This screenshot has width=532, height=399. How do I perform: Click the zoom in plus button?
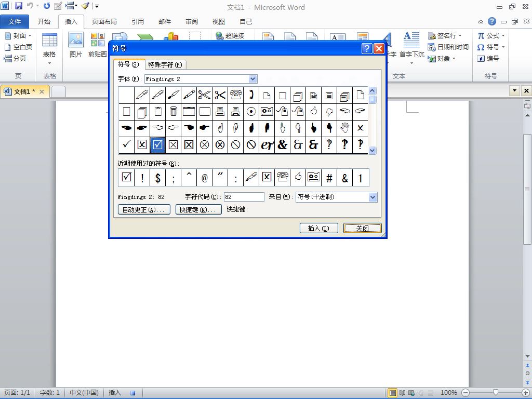click(x=526, y=393)
